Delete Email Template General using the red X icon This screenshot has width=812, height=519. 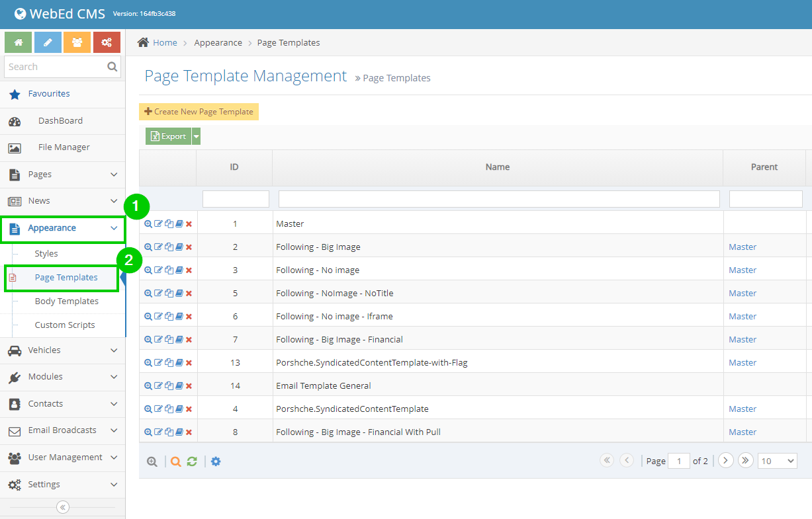pyautogui.click(x=189, y=385)
